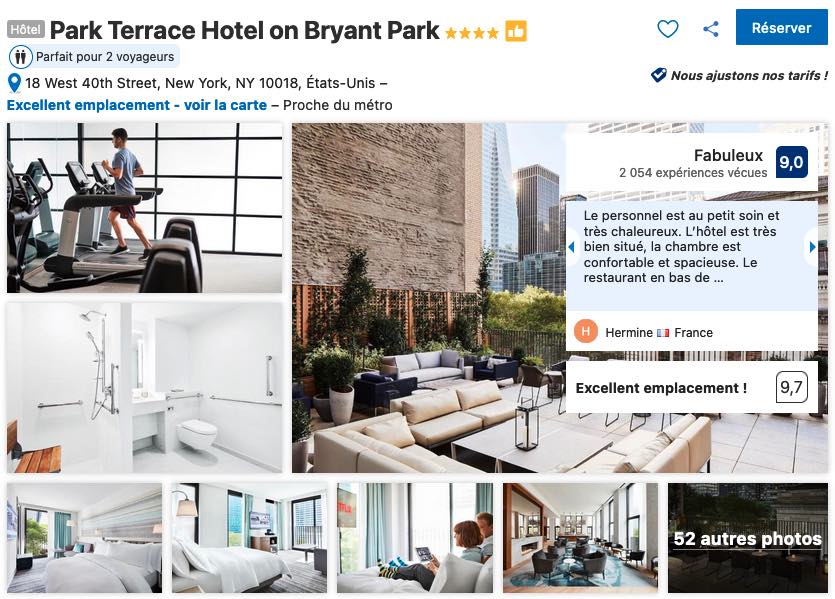This screenshot has width=835, height=599.
Task: Open the 52 autres photos thumbnail
Action: pos(748,538)
